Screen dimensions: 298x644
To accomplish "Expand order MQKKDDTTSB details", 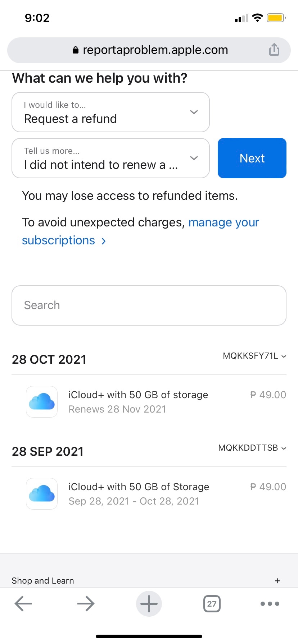I will coord(252,448).
